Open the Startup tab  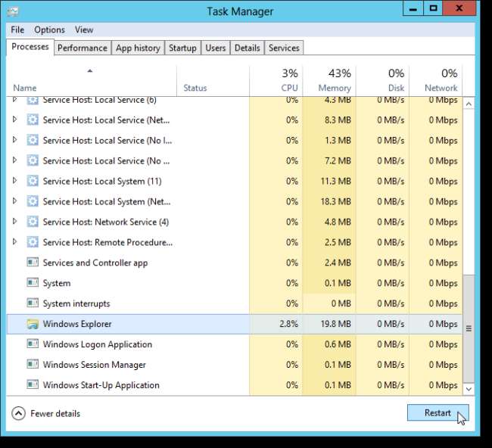tap(182, 48)
